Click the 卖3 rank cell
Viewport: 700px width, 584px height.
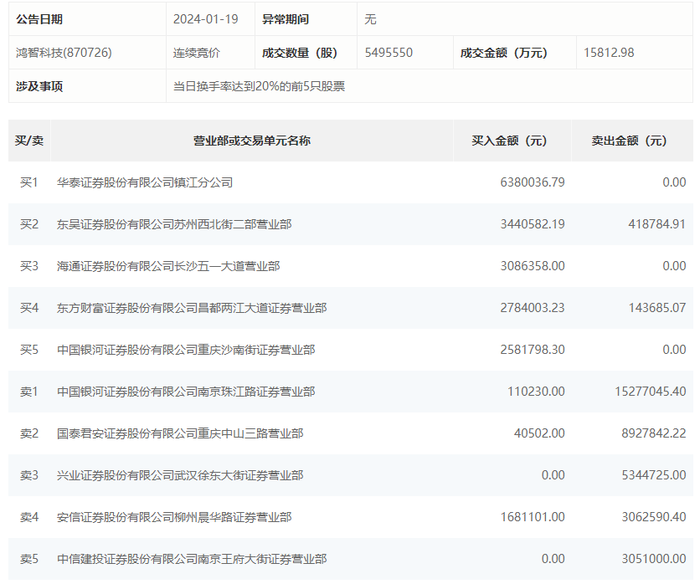coord(29,475)
